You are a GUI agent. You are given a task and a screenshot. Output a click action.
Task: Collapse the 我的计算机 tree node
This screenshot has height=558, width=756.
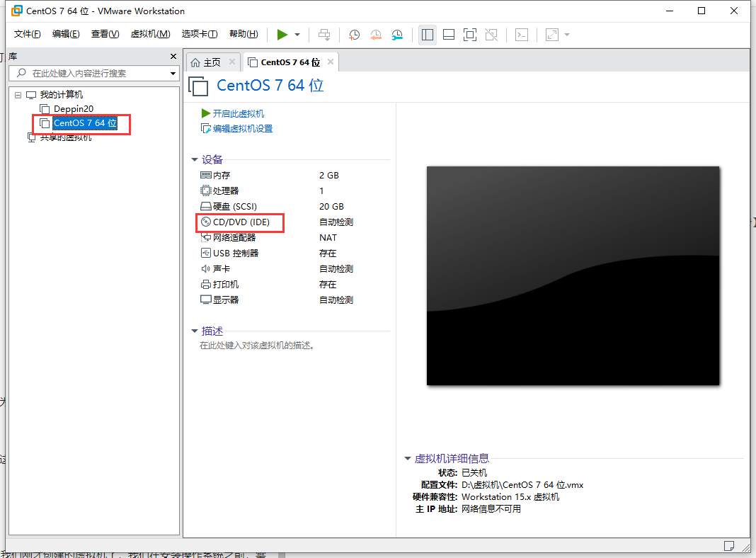[x=18, y=95]
